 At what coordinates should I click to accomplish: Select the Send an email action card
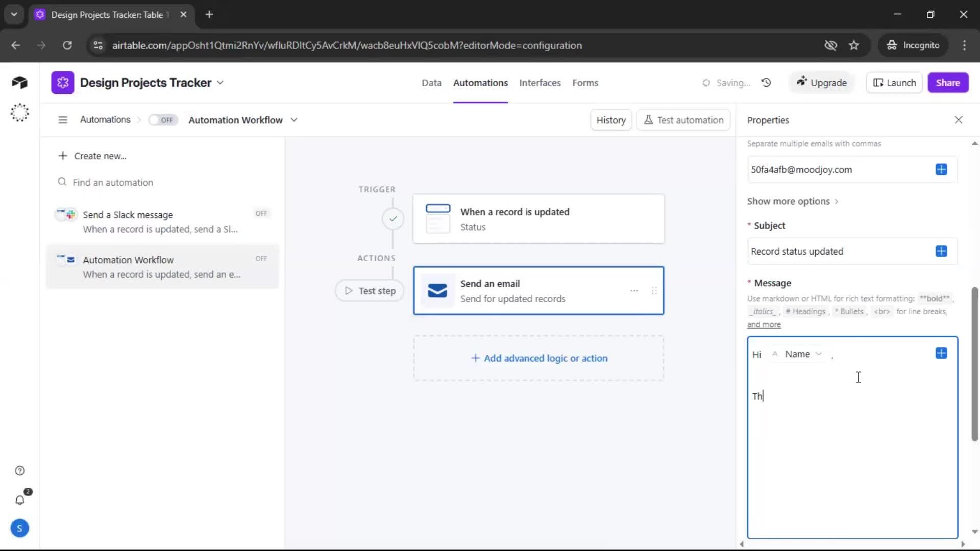(538, 291)
